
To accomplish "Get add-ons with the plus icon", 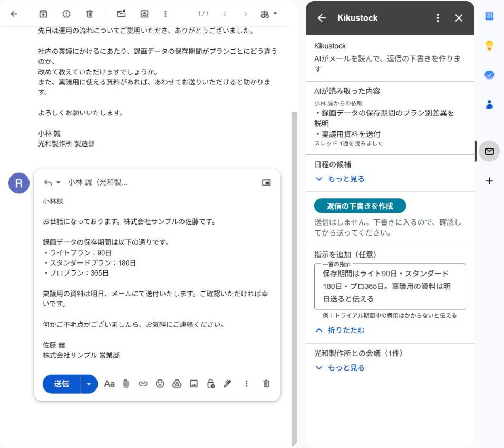I will point(489,181).
